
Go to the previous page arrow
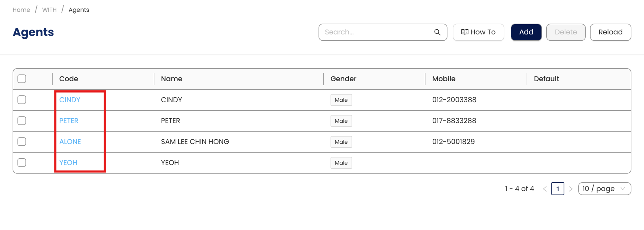point(545,189)
